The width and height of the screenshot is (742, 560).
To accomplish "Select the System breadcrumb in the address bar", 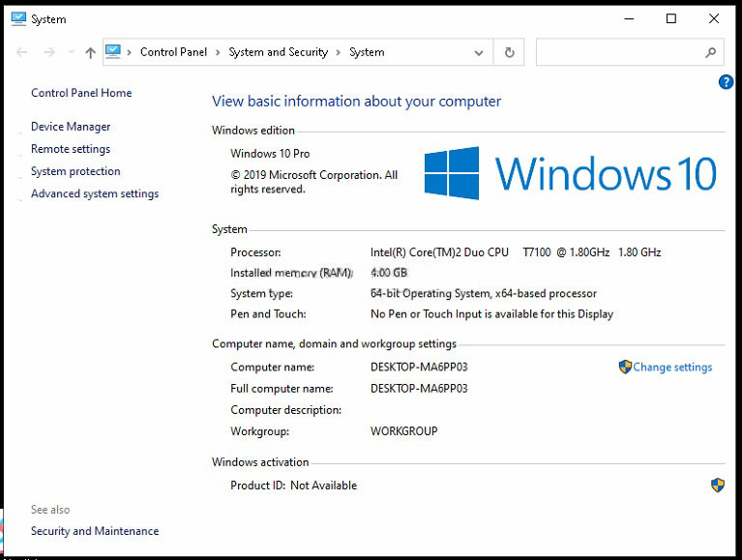I will (367, 52).
